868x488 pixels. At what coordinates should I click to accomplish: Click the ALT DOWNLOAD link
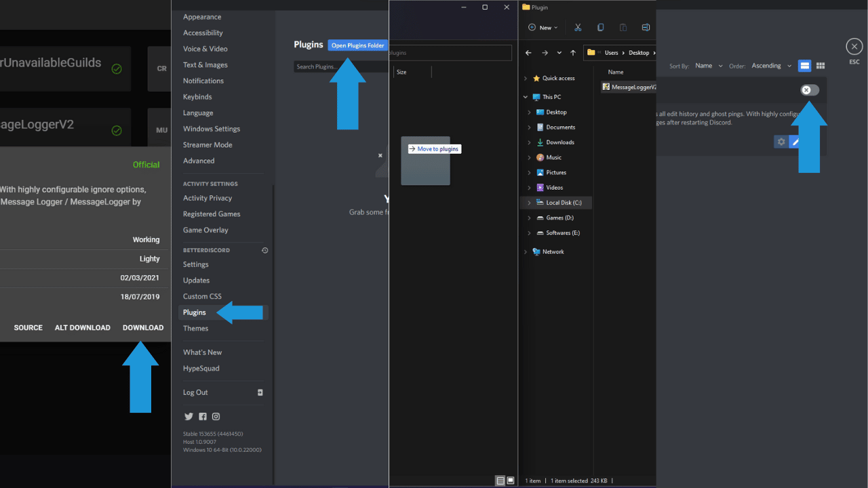[83, 327]
